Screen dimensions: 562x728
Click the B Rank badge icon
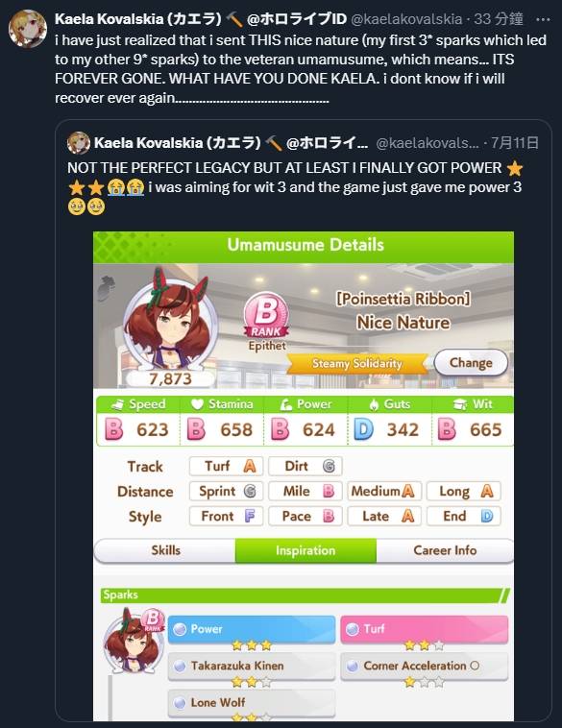tap(266, 315)
